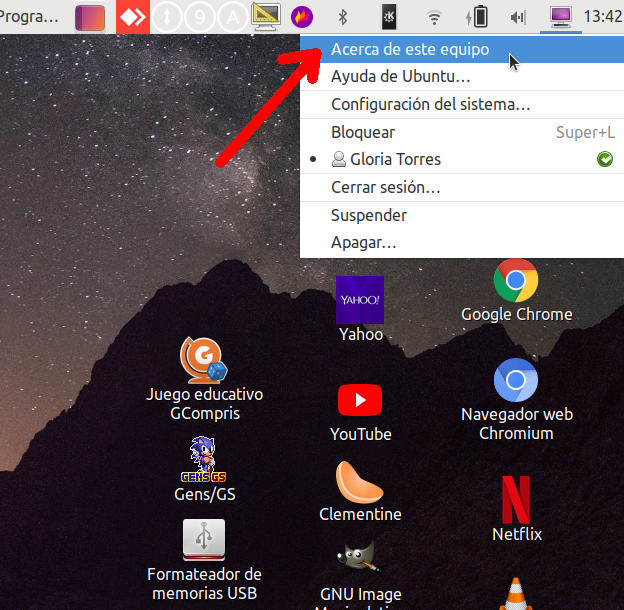Viewport: 624px width, 610px height.
Task: Launch the Clementine music player icon
Action: pyautogui.click(x=360, y=482)
